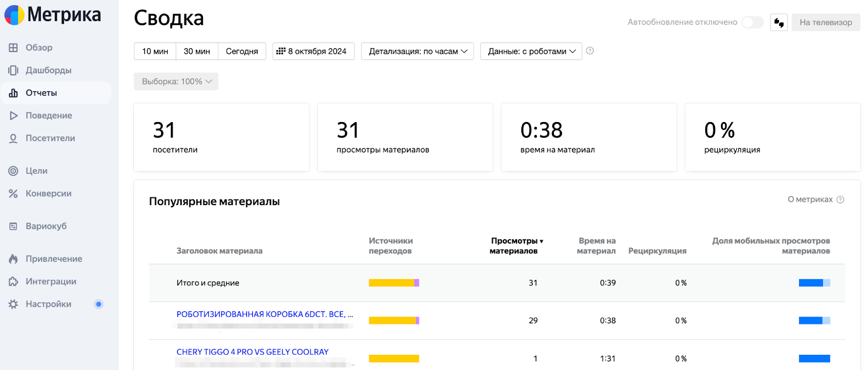Click the theme switch icon beside На телевизор
This screenshot has width=868, height=370.
coord(779,23)
